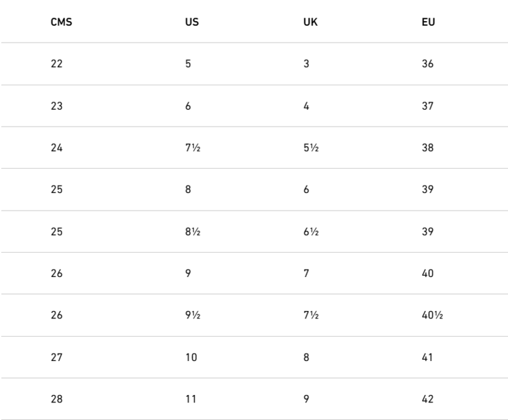Screen dimensions: 508x420
Task: Click the 22 value in CMS column
Action: (56, 64)
